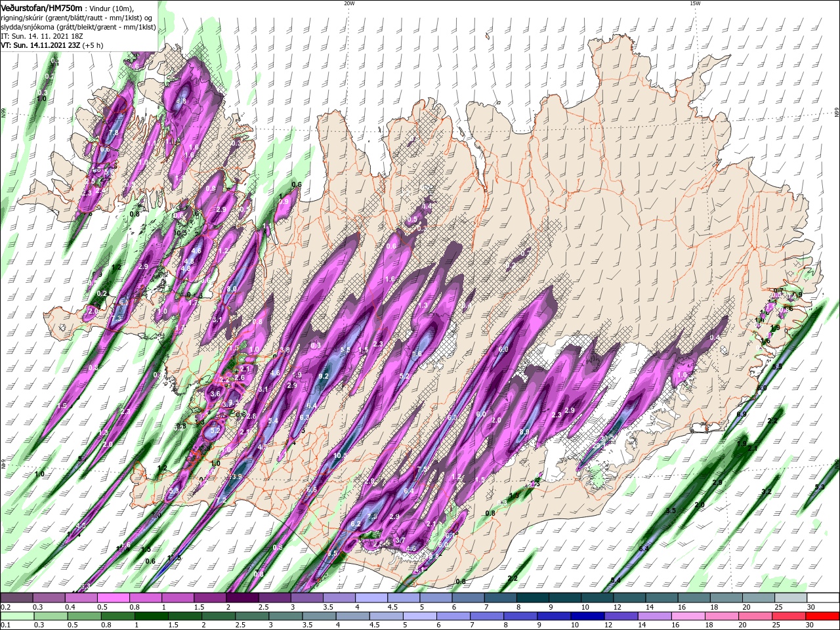Pick the deep blue 10–12 rain legend swatch
The width and height of the screenshot is (840, 630).
tap(588, 616)
